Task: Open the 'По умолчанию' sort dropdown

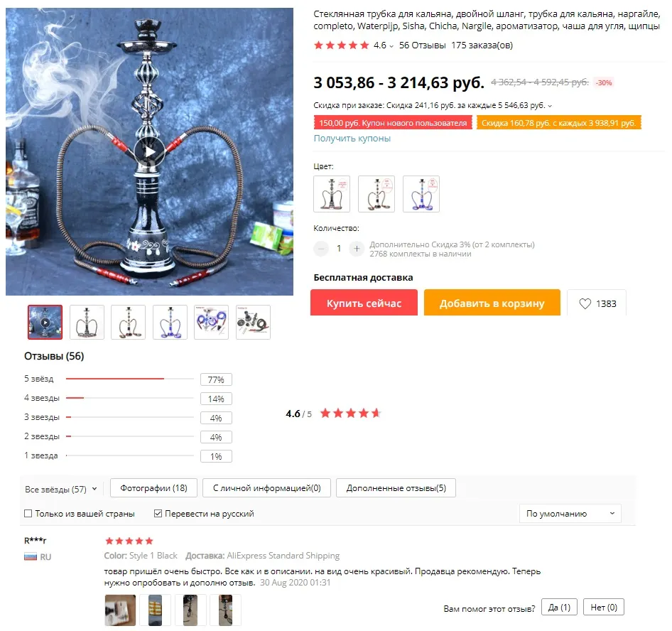Action: [570, 514]
